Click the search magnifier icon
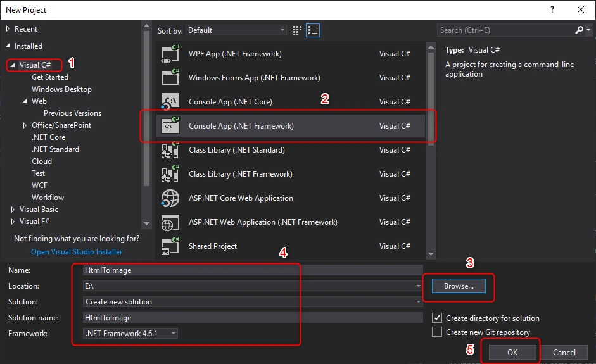The image size is (596, 364). click(x=580, y=30)
